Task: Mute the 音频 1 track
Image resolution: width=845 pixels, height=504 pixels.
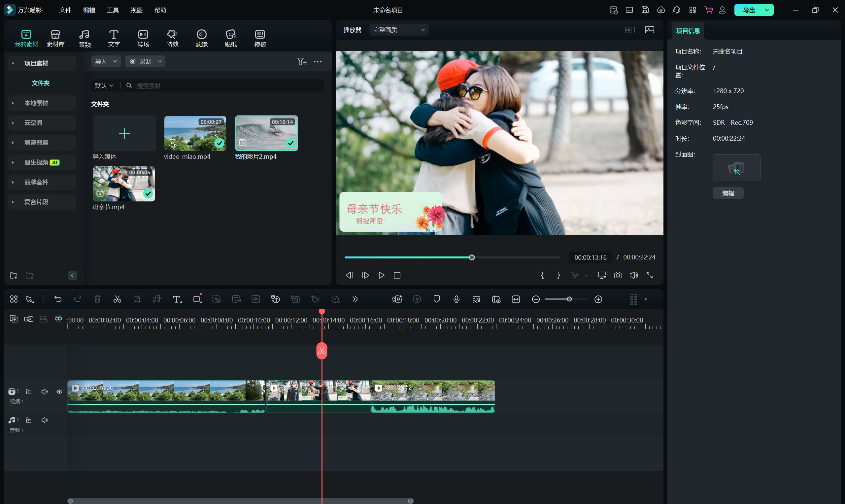Action: pos(45,420)
